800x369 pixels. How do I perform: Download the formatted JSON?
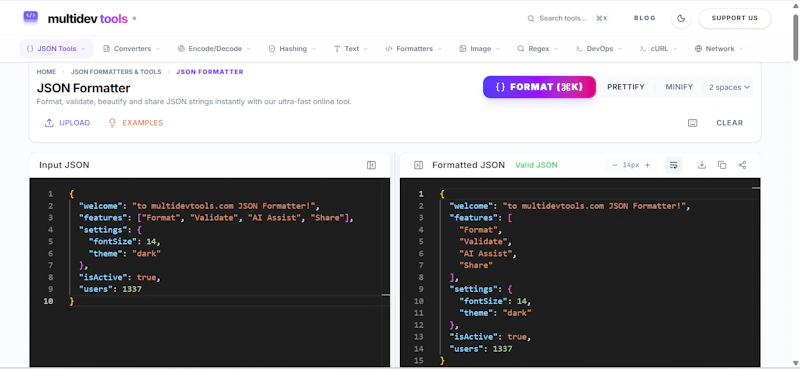click(x=702, y=165)
